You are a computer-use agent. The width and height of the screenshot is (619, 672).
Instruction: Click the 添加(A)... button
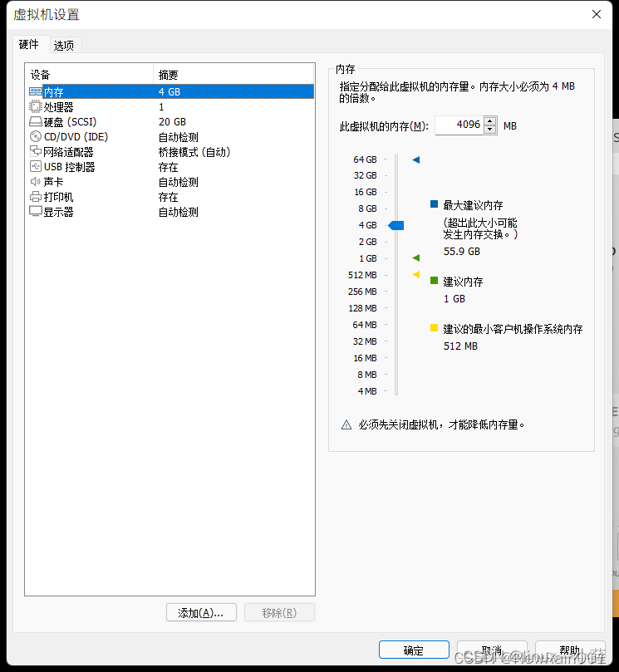pos(201,612)
